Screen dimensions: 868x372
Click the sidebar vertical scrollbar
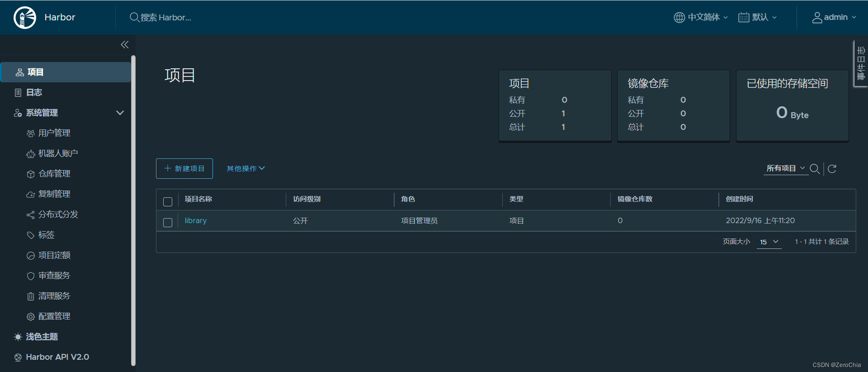click(x=133, y=210)
